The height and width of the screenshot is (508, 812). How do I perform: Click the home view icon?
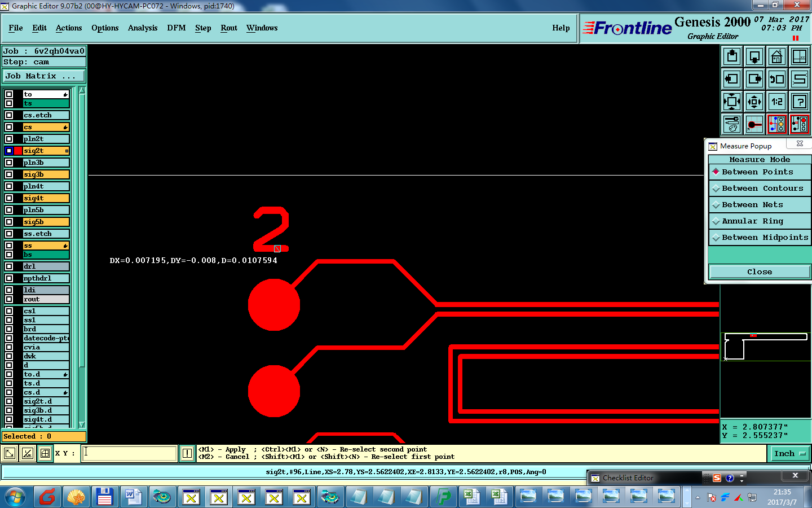pyautogui.click(x=777, y=56)
